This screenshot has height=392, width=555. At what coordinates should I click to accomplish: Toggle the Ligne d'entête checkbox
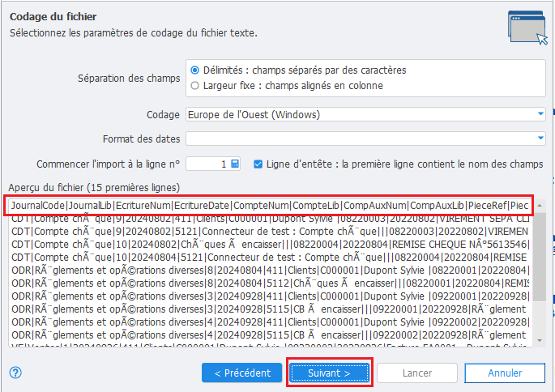point(258,164)
